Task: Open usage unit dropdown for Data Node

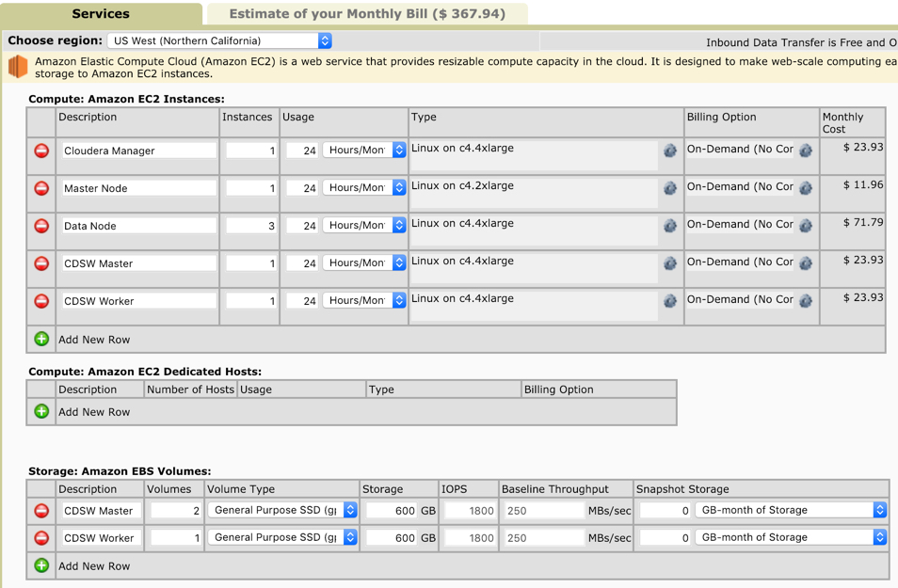Action: pyautogui.click(x=364, y=225)
